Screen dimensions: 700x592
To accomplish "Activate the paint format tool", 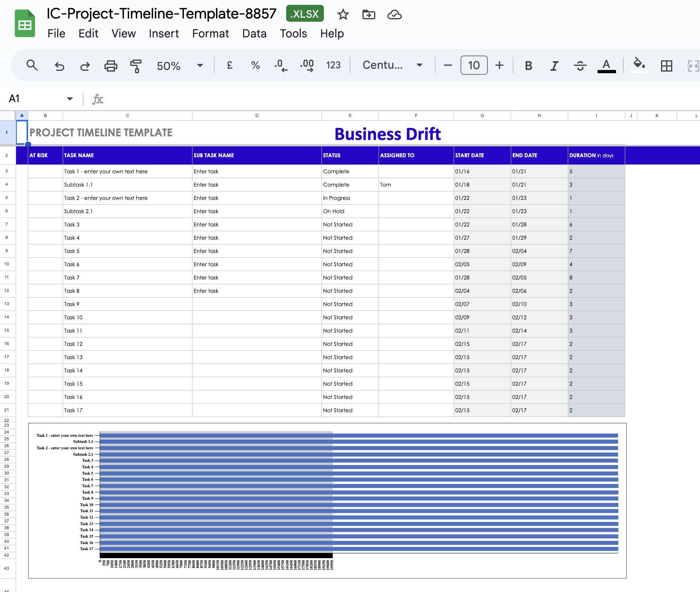I will [136, 66].
